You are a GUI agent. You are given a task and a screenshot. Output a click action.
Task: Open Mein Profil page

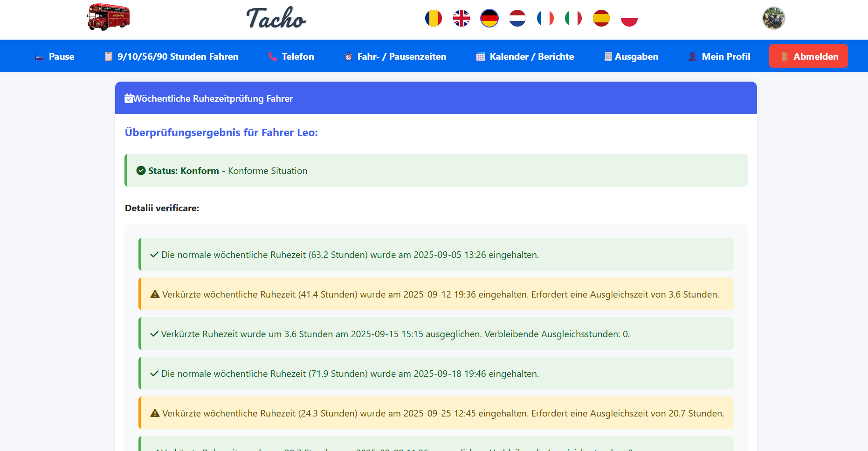(719, 56)
